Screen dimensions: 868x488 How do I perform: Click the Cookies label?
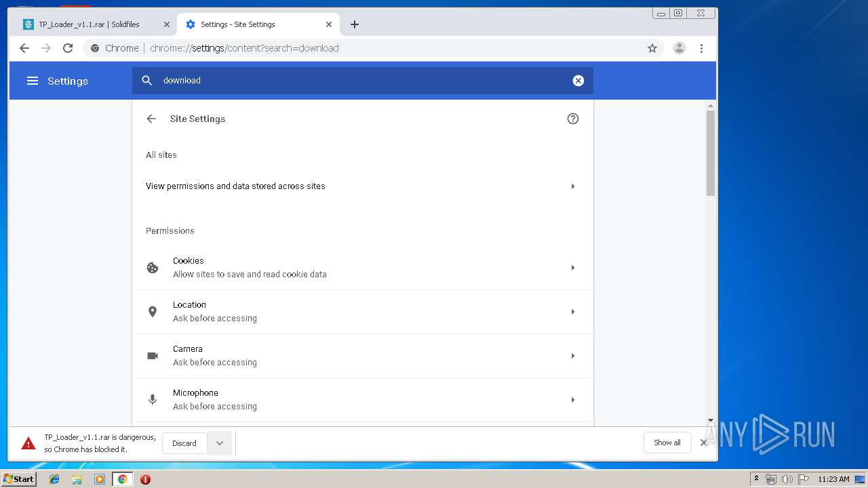pyautogui.click(x=189, y=261)
